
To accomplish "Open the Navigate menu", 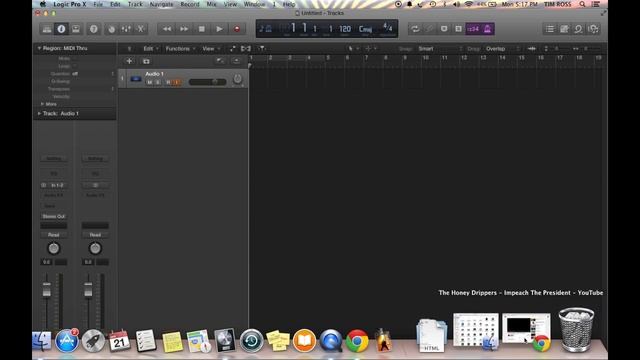I will point(162,4).
